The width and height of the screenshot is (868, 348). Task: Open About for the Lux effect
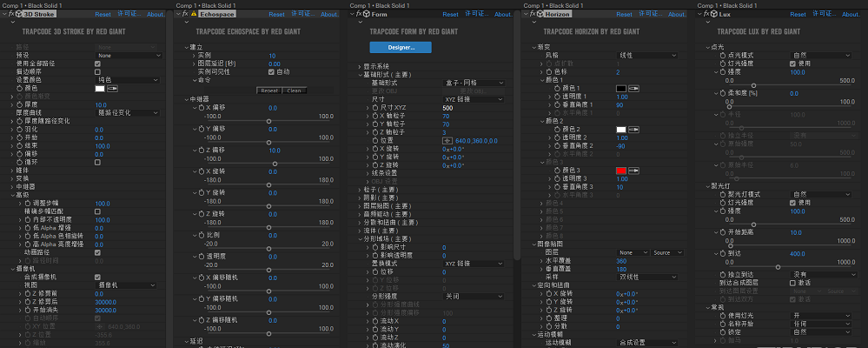click(x=851, y=15)
